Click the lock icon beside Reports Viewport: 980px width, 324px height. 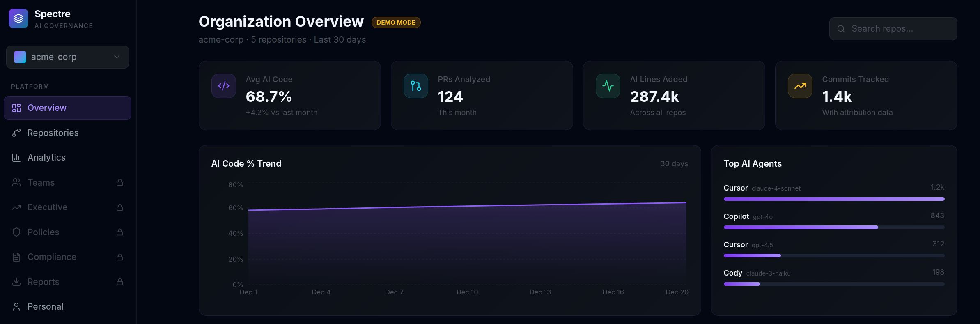tap(120, 282)
